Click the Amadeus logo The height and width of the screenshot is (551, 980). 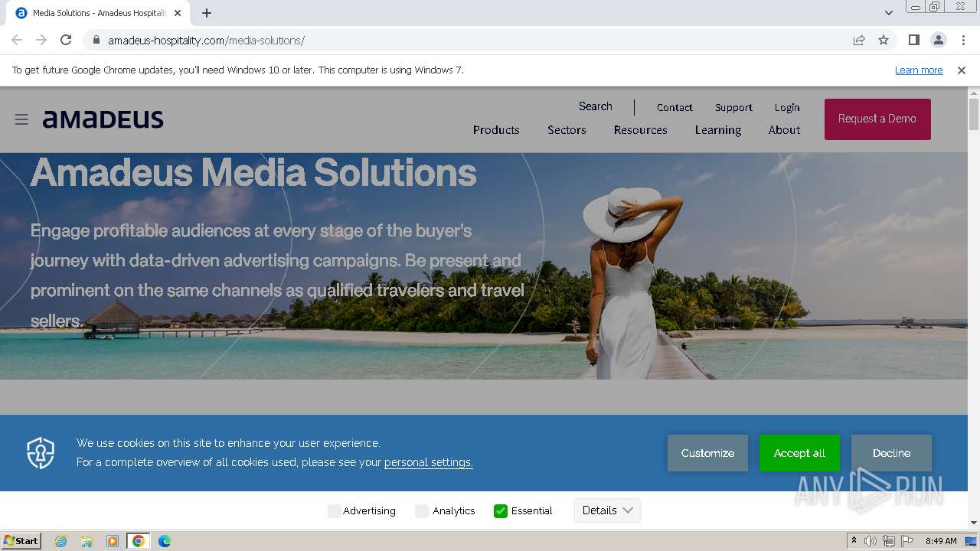(x=103, y=119)
